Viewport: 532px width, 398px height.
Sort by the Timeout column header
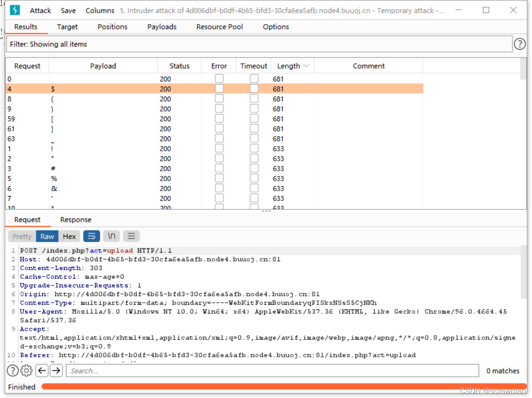tap(254, 66)
